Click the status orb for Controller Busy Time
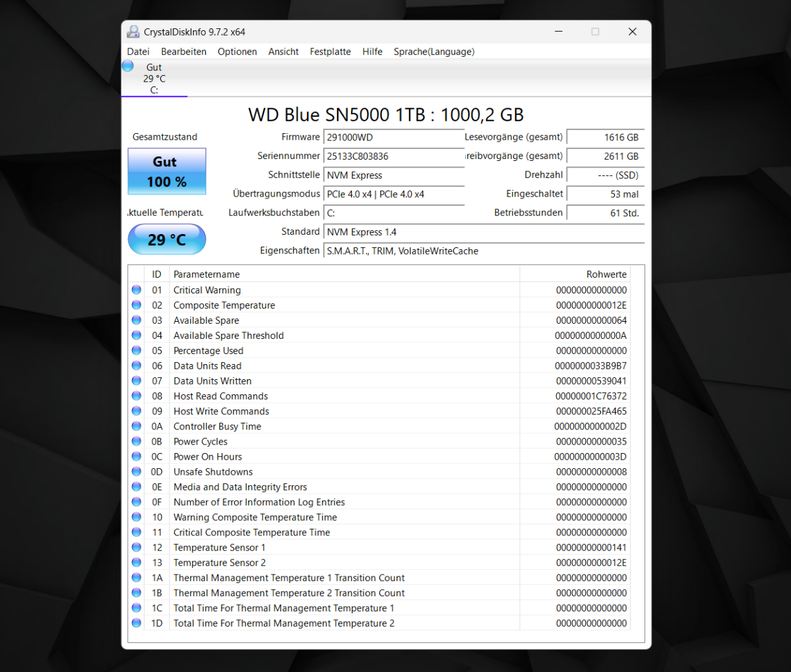 point(136,426)
